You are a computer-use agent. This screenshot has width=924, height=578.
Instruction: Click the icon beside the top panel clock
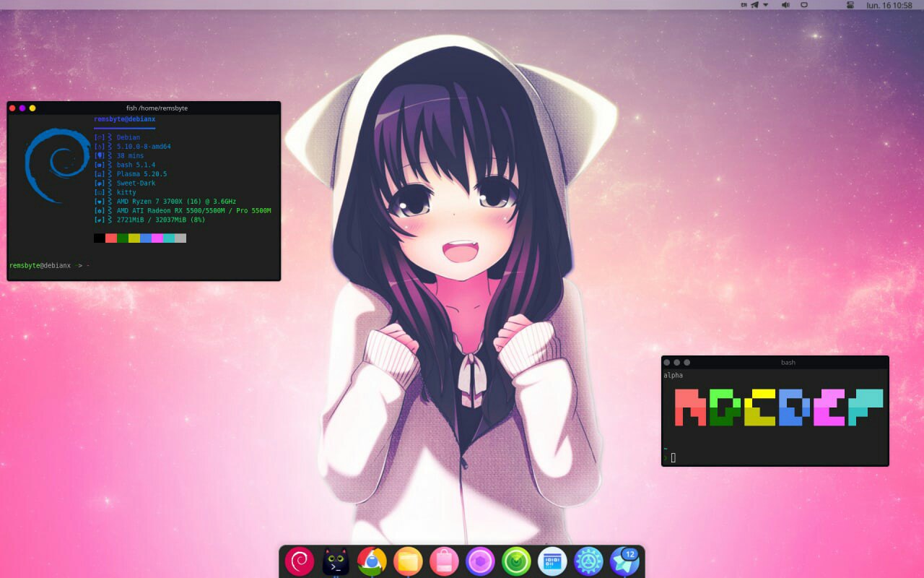coord(850,5)
